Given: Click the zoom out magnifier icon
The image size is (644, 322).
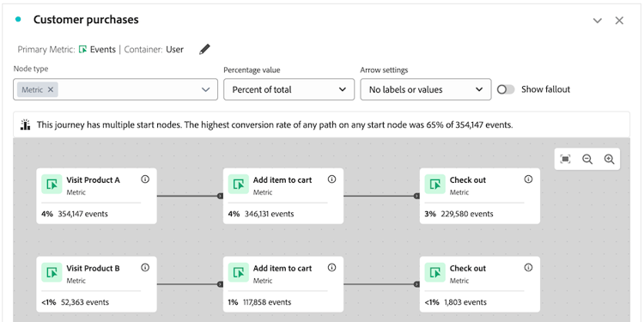Looking at the screenshot, I should [587, 160].
